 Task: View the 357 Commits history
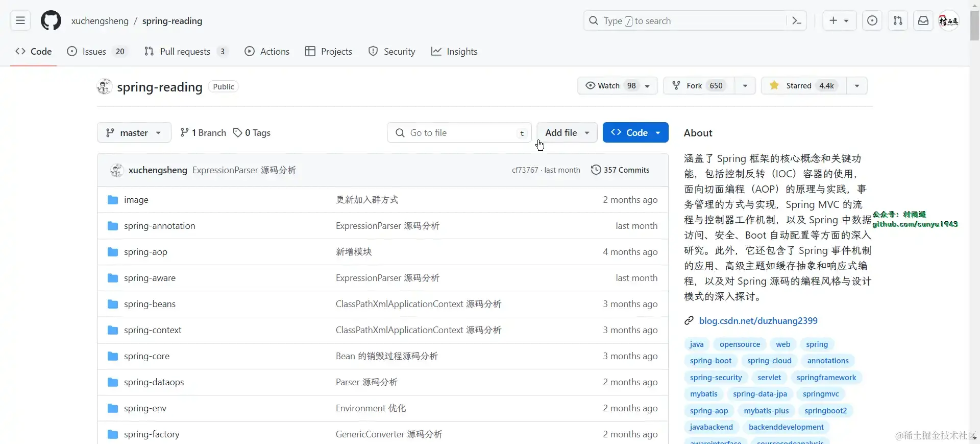coord(620,170)
